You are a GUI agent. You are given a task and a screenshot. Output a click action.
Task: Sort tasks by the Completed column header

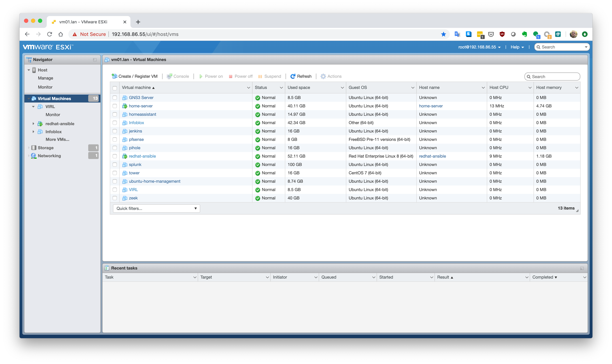558,277
